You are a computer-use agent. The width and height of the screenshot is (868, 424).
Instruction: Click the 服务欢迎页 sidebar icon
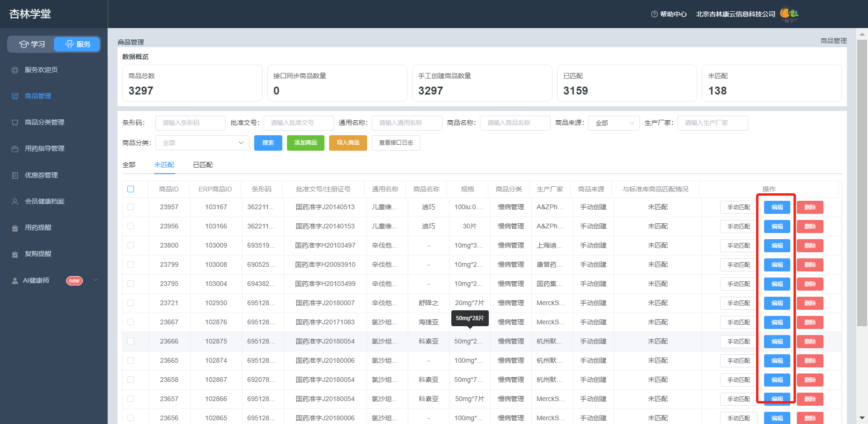pos(15,70)
